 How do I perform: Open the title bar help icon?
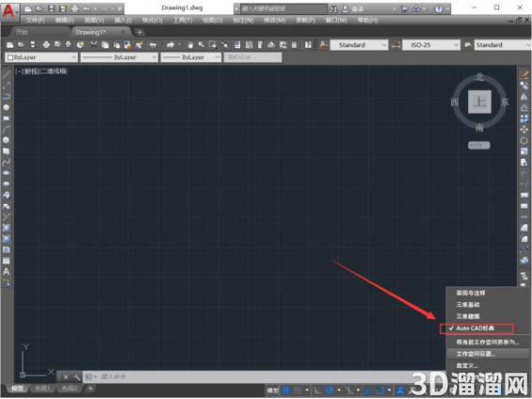[438, 8]
